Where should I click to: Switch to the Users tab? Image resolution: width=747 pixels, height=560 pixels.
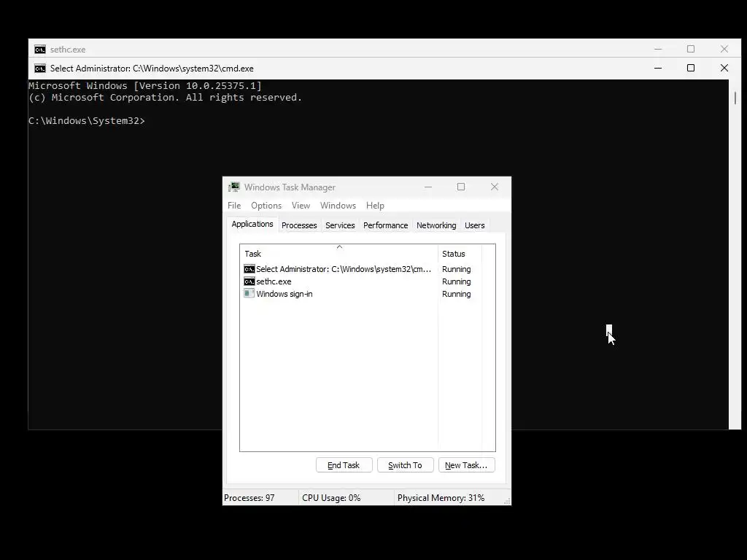coord(474,225)
